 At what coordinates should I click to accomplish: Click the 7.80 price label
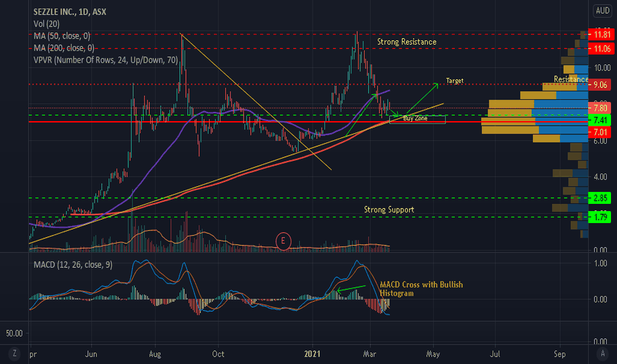point(600,108)
